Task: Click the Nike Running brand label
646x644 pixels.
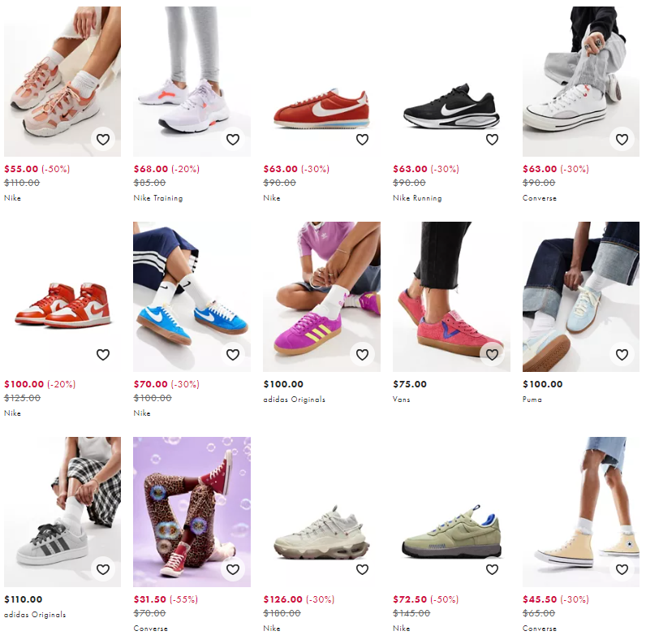Action: pos(417,198)
